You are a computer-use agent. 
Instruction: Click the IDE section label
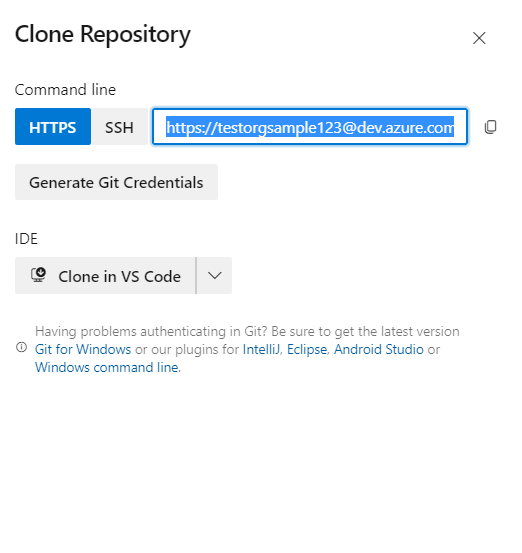pyautogui.click(x=26, y=239)
